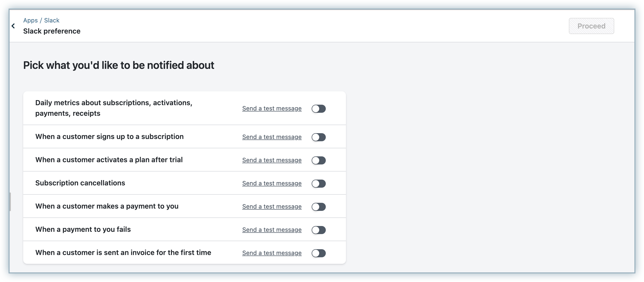Image resolution: width=644 pixels, height=282 pixels.
Task: Enable plan activation after trial toggle
Action: [318, 160]
